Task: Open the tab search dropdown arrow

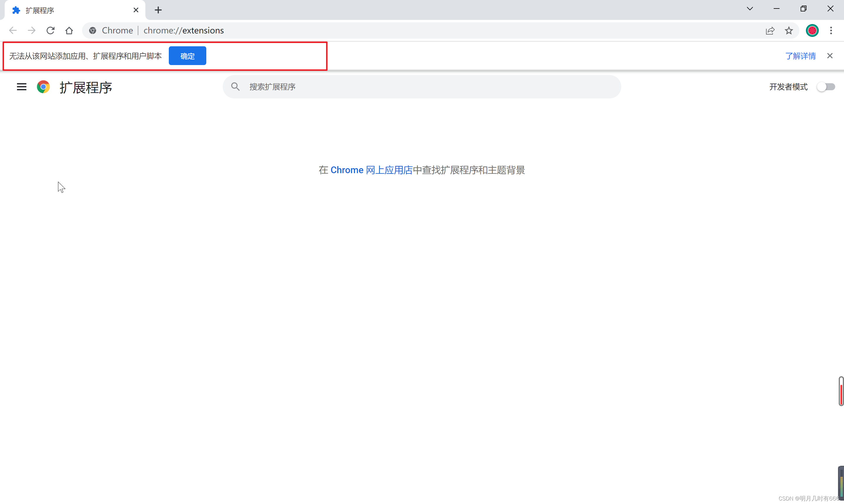Action: tap(750, 9)
